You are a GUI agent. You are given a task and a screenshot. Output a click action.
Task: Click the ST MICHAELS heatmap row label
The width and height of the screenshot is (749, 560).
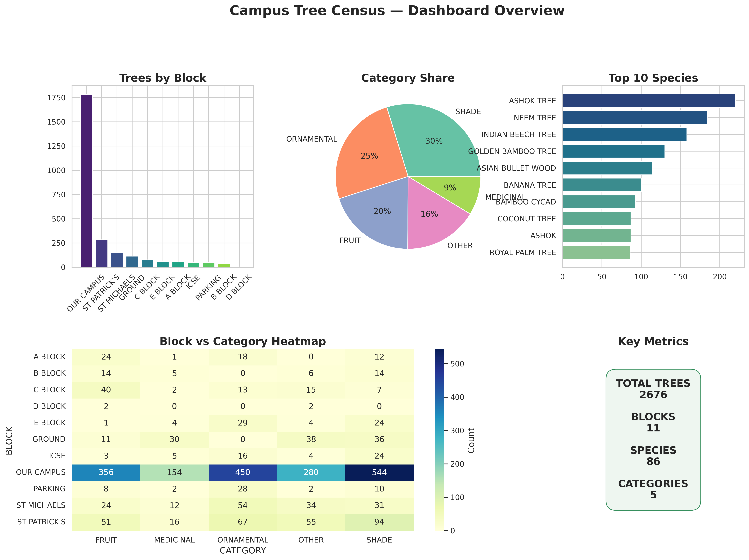pos(41,506)
